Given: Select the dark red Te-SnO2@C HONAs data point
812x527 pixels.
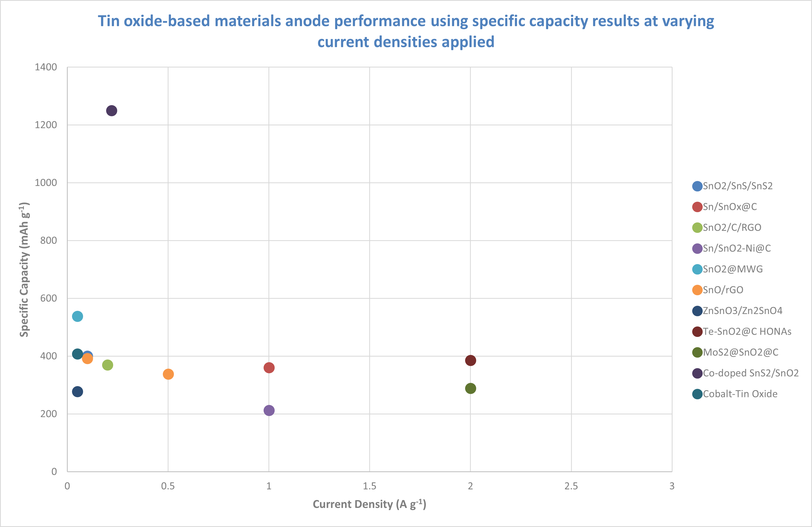Looking at the screenshot, I should coord(470,361).
